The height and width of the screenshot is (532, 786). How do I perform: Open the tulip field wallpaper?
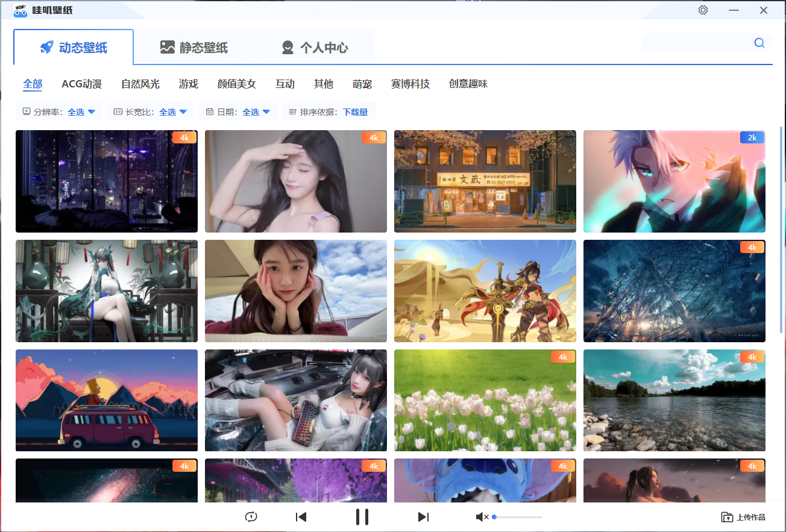click(x=485, y=401)
